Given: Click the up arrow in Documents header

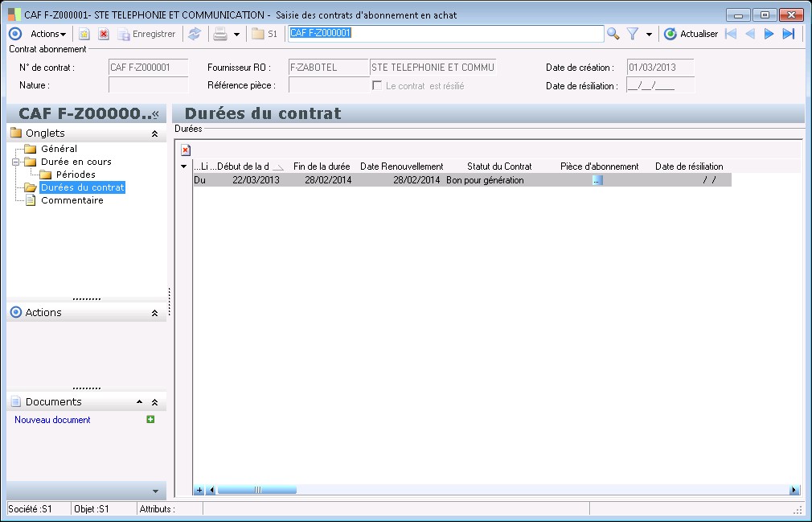Looking at the screenshot, I should tap(139, 402).
